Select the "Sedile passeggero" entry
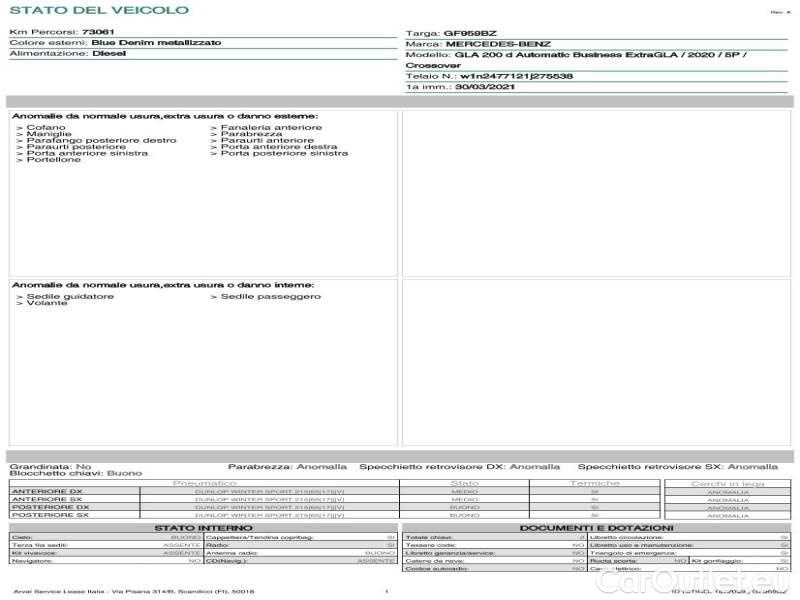800x600 pixels. click(x=271, y=296)
